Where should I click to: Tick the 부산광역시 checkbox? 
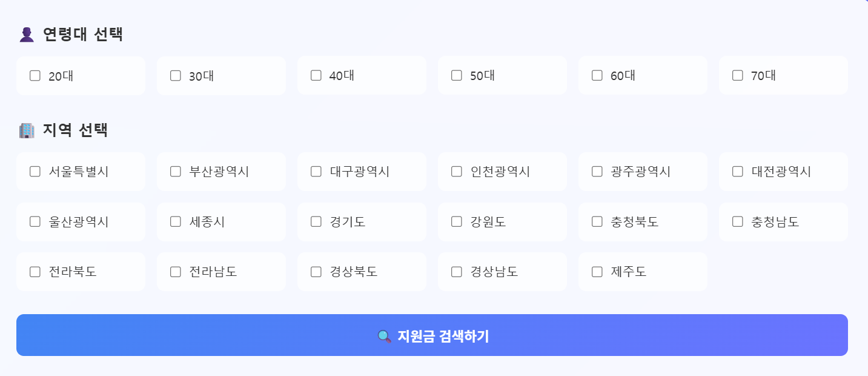tap(176, 172)
